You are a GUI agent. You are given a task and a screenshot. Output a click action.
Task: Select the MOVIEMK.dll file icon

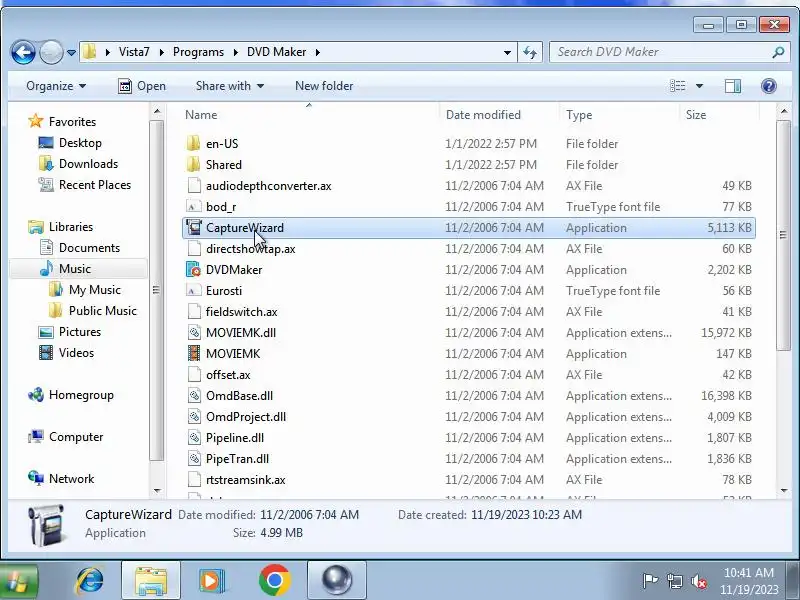194,333
